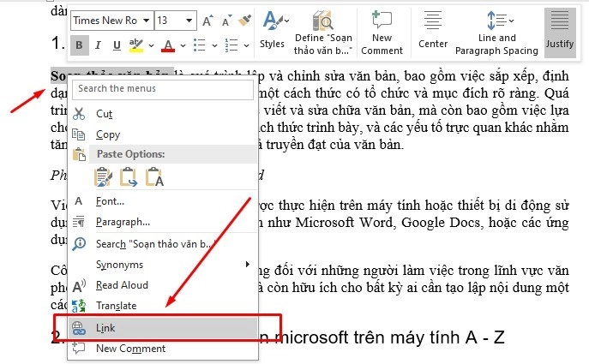The height and width of the screenshot is (364, 589).
Task: Toggle Underline formatting in mini toolbar
Action: [x=117, y=45]
